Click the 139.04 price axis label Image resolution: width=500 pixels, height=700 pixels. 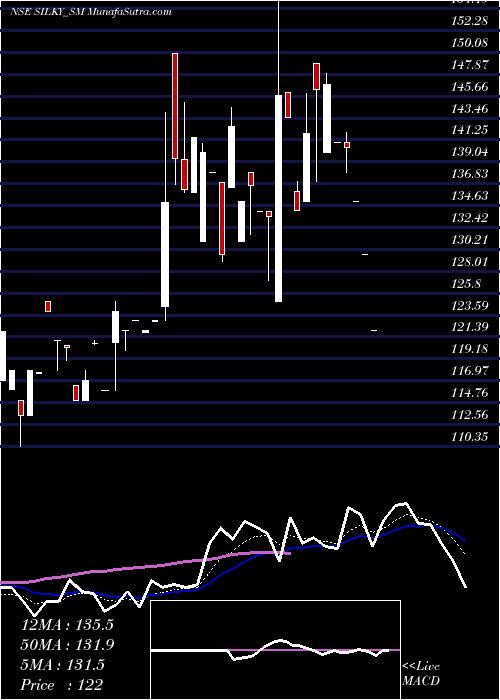point(471,152)
